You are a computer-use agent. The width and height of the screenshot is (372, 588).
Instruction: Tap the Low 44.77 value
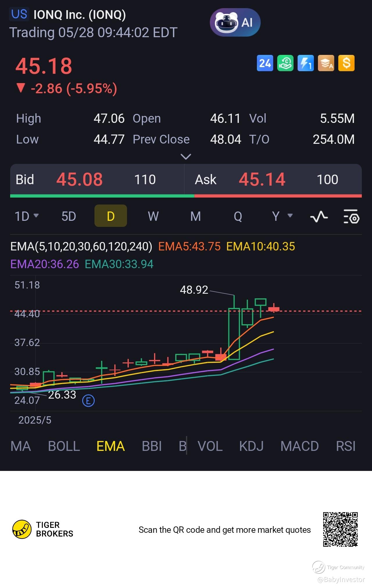109,139
